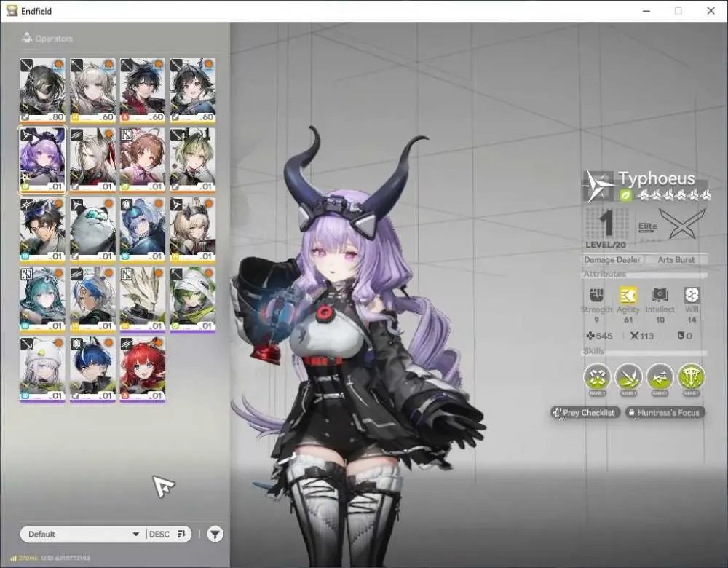The image size is (728, 568).
Task: Click the Intellect book attribute icon
Action: [x=660, y=294]
